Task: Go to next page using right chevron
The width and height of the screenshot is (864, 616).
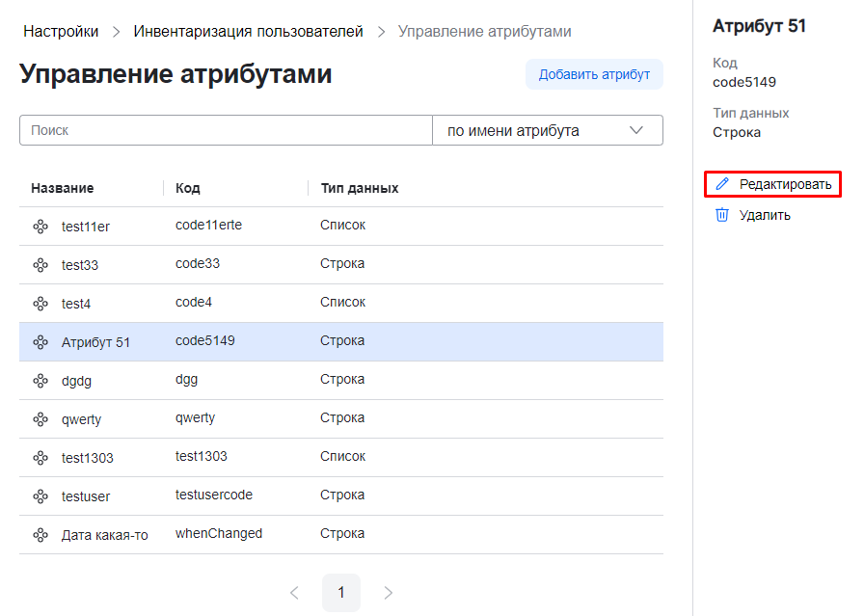Action: tap(389, 593)
